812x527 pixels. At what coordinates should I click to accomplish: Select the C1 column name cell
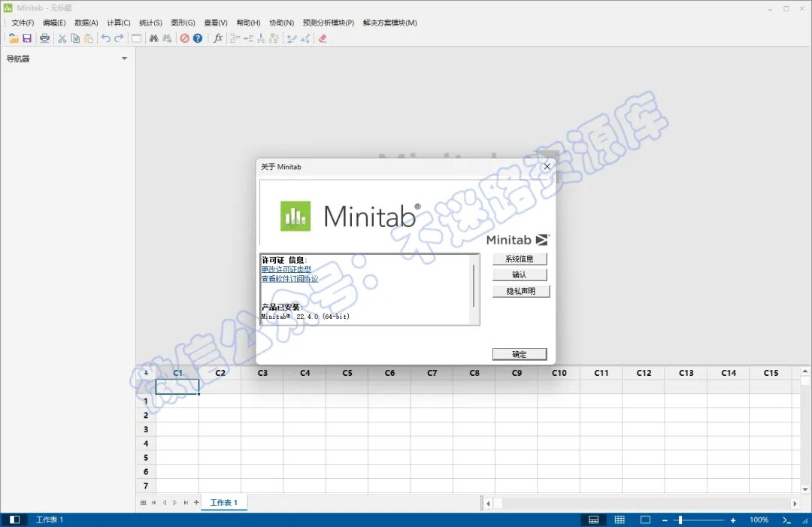pyautogui.click(x=177, y=386)
